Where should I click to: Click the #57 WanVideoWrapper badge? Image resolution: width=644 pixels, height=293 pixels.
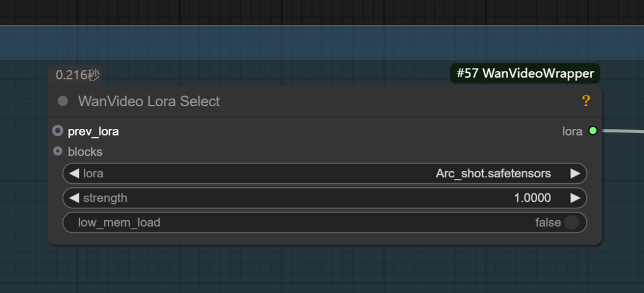(525, 73)
